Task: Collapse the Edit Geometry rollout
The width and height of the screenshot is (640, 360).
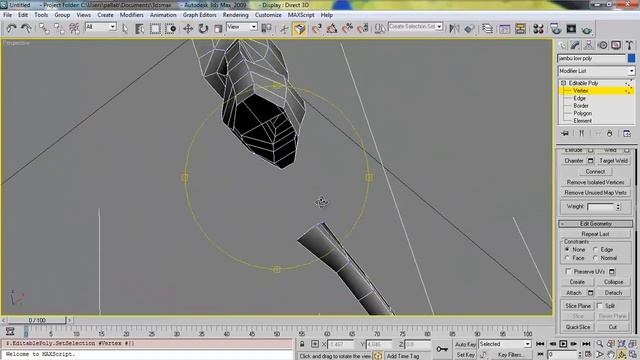Action: (596, 224)
